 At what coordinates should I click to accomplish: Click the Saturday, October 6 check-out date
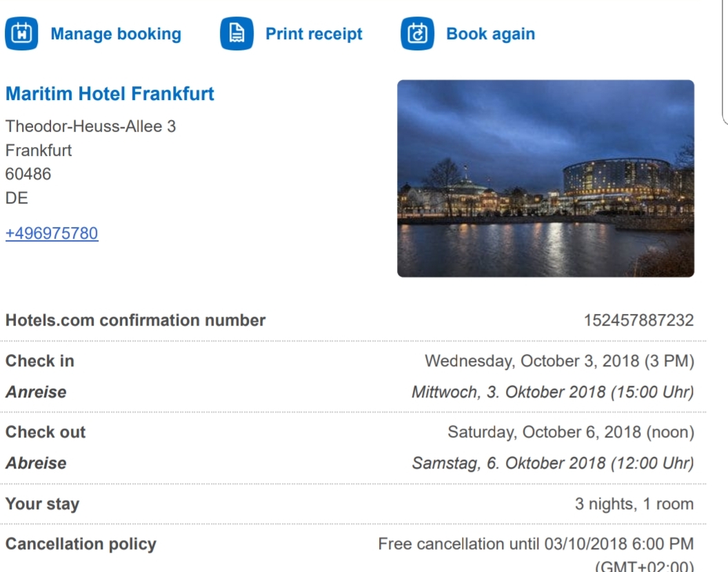pyautogui.click(x=570, y=433)
